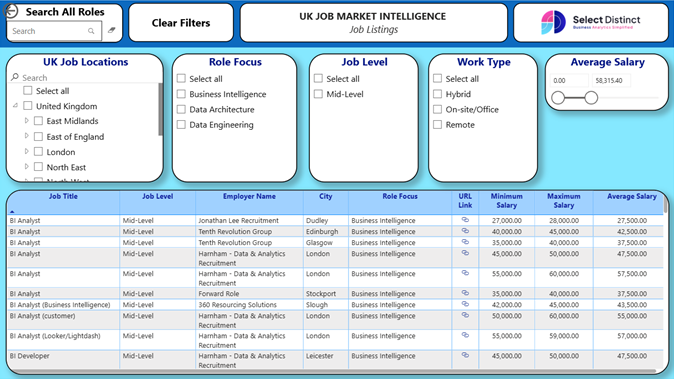Expand the North East node
The width and height of the screenshot is (674, 379).
(26, 166)
